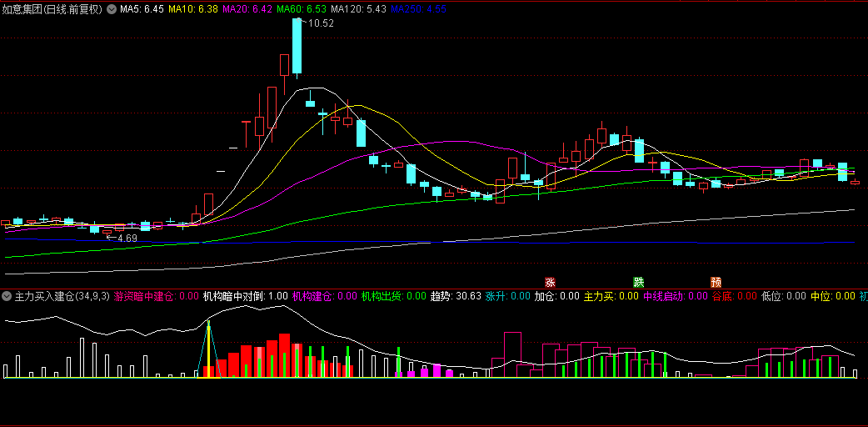
Task: Click the 如意集团(日线,前复权) chart title
Action: click(52, 9)
